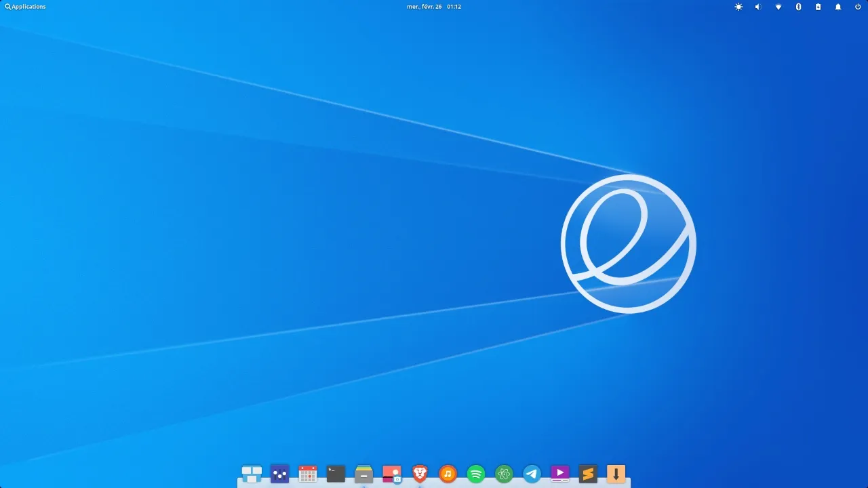Screen dimensions: 868x488
Task: Check the battery power indicator
Action: 818,7
